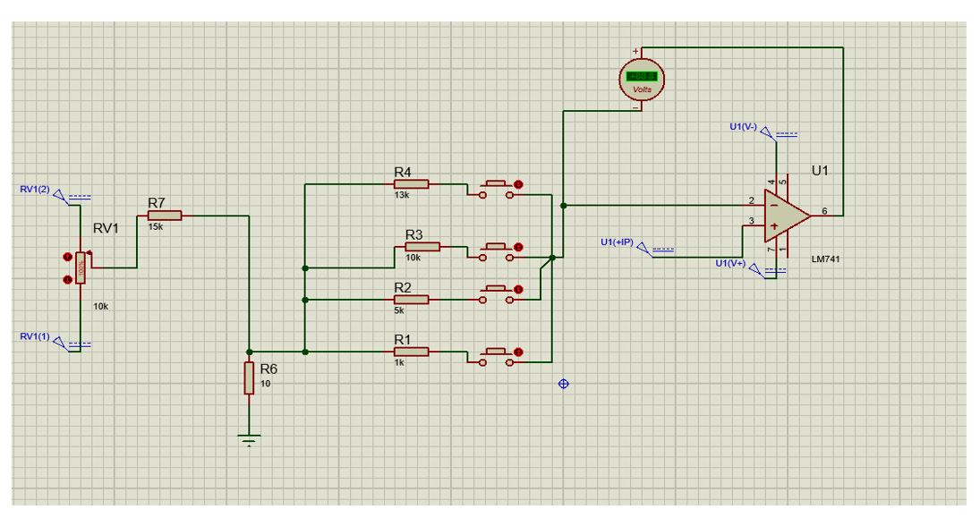Click the RV1(2) voltage probe arrow
Viewport: 980px width, 526px height.
click(x=59, y=197)
